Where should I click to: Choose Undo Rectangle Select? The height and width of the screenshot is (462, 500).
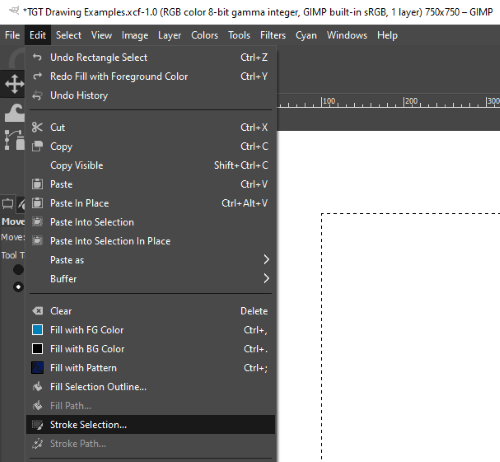click(151, 57)
